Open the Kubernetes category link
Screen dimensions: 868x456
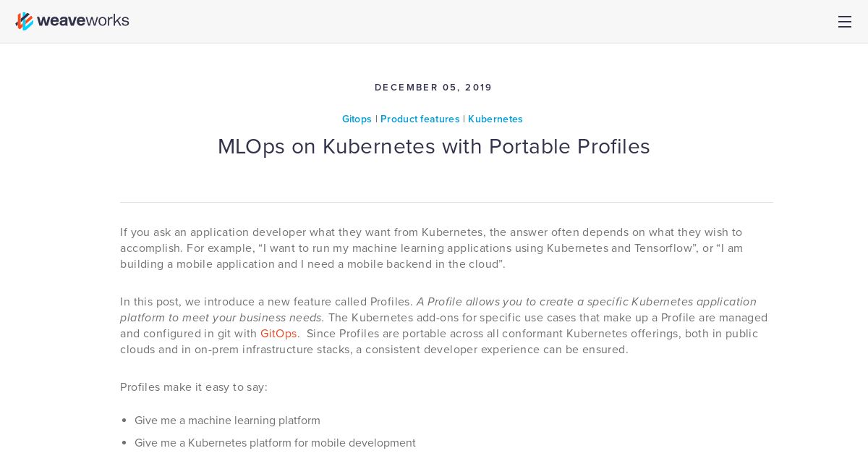coord(495,119)
